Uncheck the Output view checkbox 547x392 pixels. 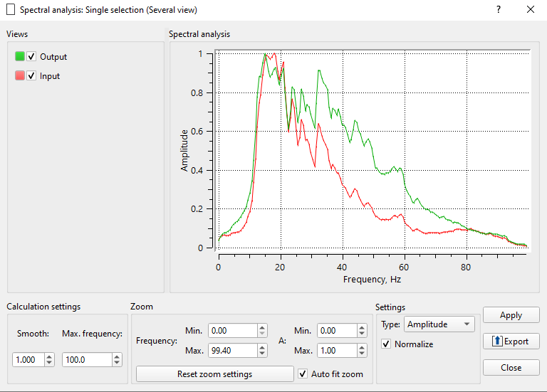click(31, 56)
